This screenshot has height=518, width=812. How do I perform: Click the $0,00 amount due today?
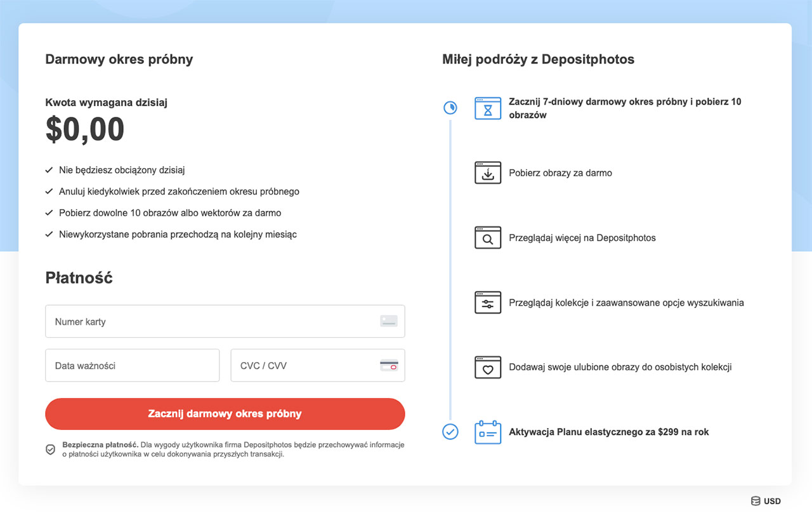pos(85,129)
